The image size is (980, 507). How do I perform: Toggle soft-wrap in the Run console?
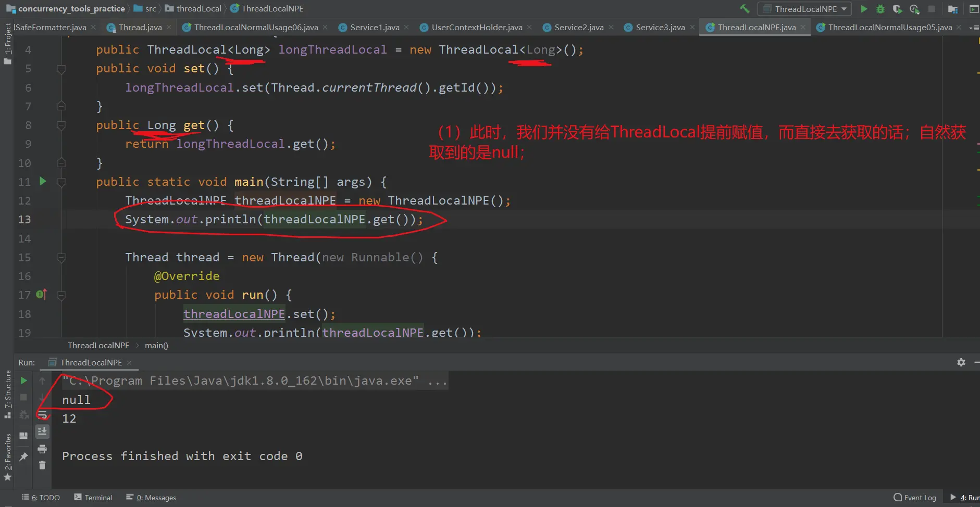point(42,415)
